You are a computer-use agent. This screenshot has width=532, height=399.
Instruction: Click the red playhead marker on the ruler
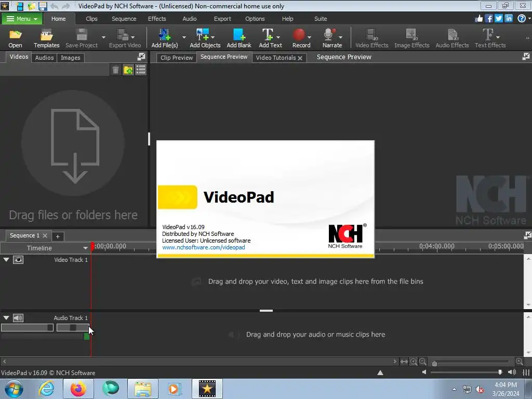(x=92, y=246)
